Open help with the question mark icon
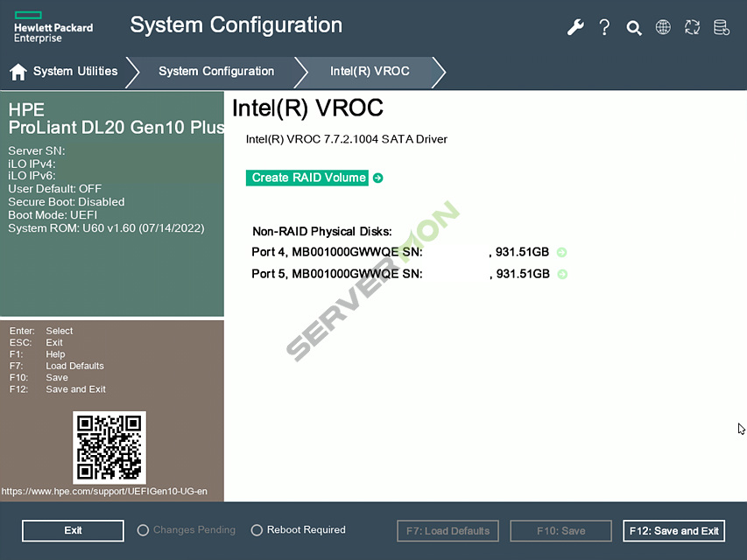 point(604,27)
